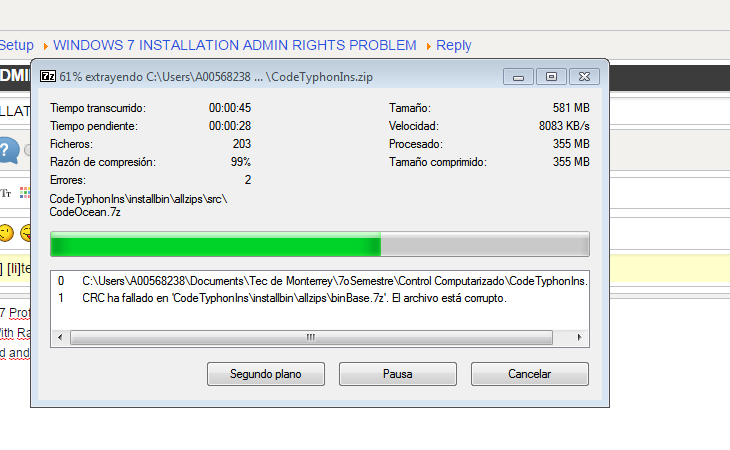Image resolution: width=730 pixels, height=450 pixels.
Task: Click the 7z icon in the title bar
Action: coord(47,76)
